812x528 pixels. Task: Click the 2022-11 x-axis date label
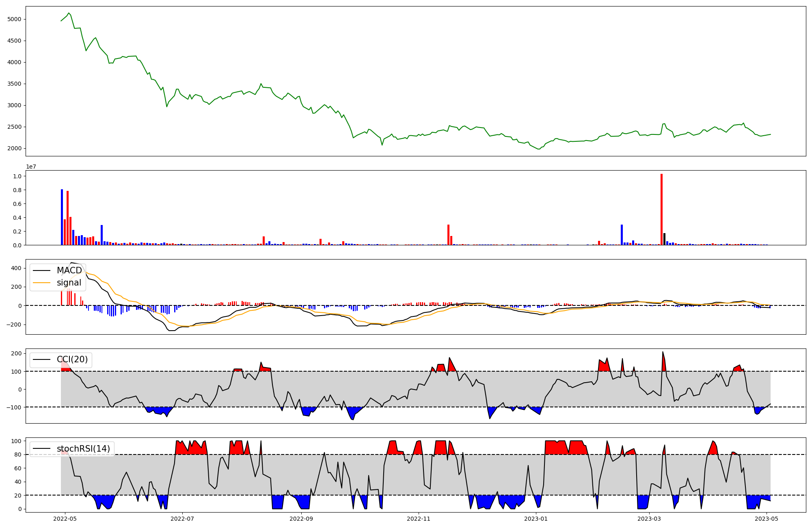coord(419,519)
